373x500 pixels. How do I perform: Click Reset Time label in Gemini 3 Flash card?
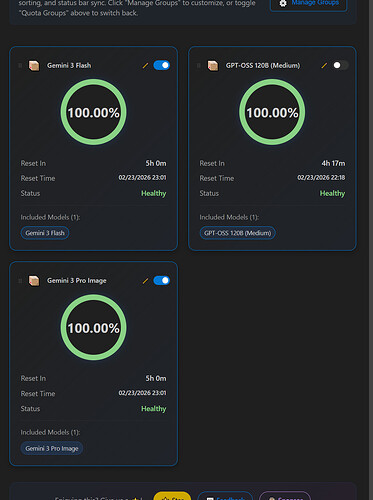38,178
